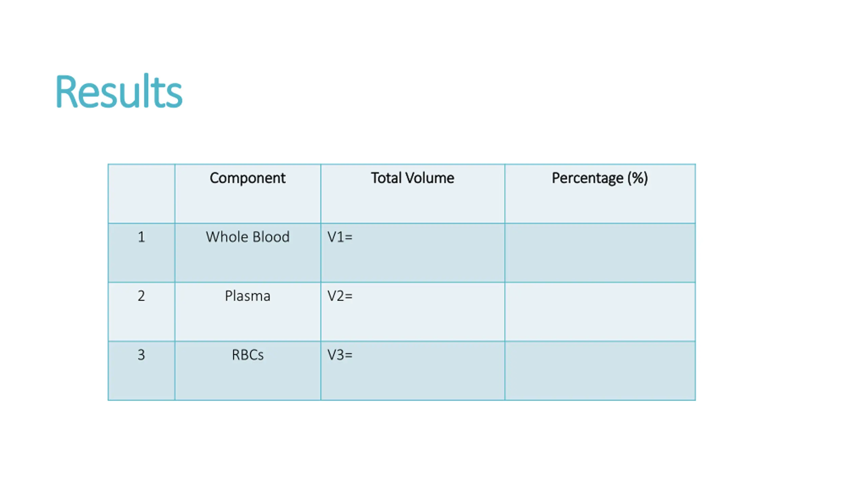Click empty percentage cell for Plasma
The height and width of the screenshot is (488, 868).
pos(599,312)
